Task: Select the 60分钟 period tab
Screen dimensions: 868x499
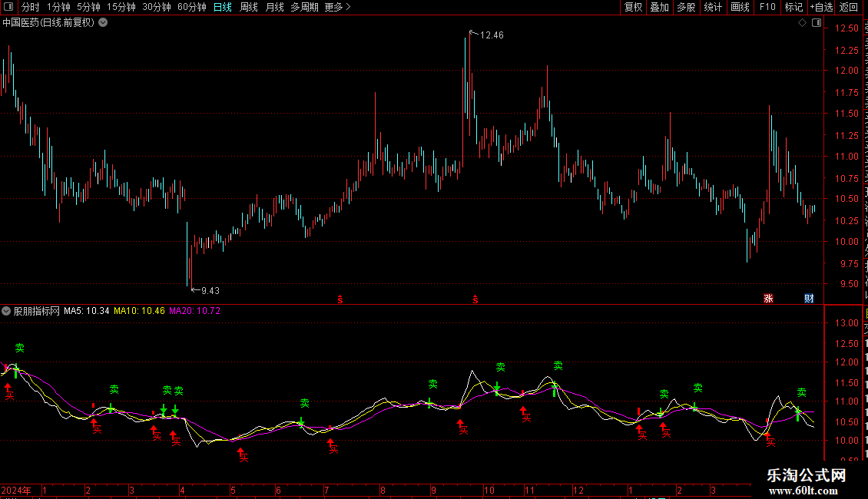Action: tap(192, 7)
